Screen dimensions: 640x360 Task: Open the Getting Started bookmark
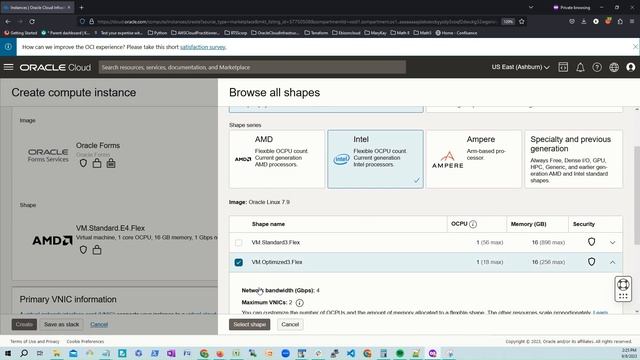[20, 33]
